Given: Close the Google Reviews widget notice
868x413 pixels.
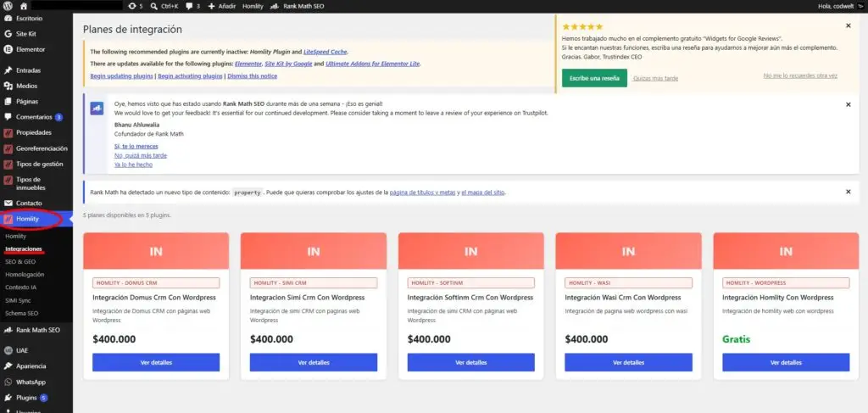Looking at the screenshot, I should click(x=848, y=25).
